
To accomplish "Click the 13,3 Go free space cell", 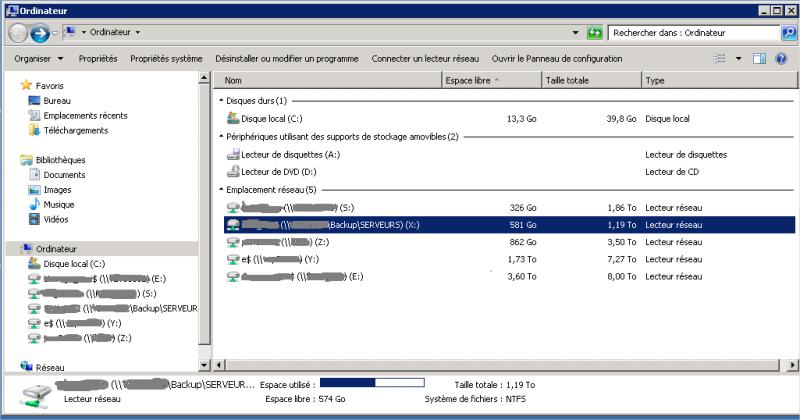I will point(521,118).
